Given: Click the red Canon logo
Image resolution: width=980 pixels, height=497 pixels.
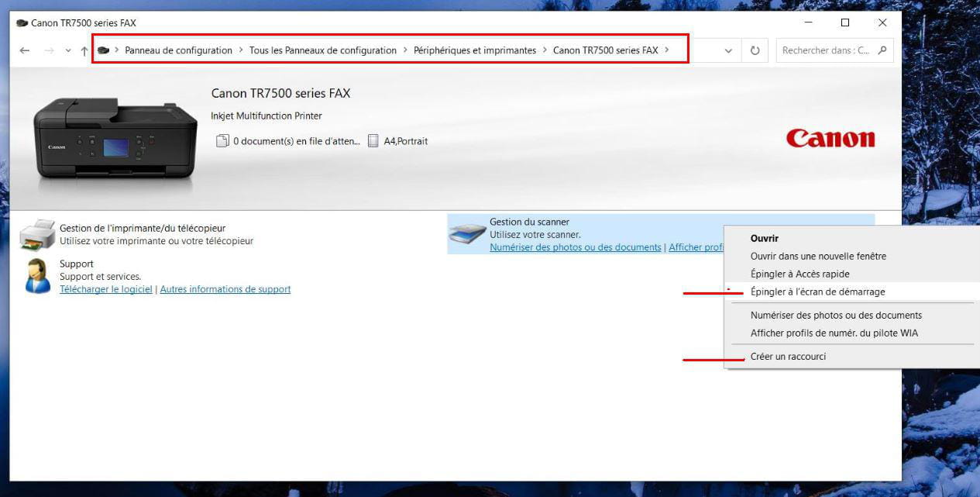Looking at the screenshot, I should (830, 139).
